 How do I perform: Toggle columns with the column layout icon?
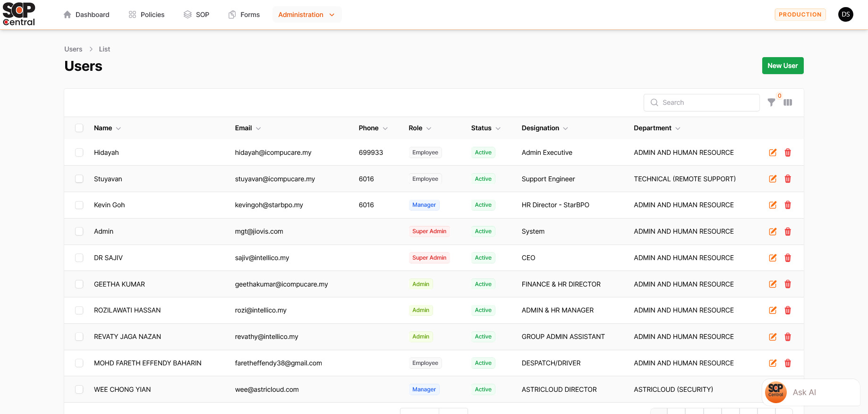[788, 102]
